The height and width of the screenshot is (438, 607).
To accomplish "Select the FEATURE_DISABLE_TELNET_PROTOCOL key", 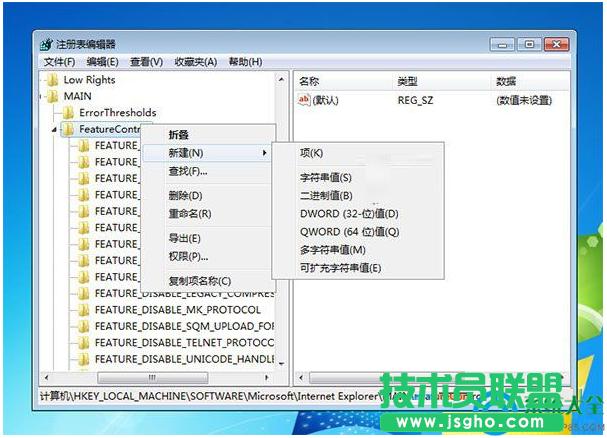I will point(185,343).
